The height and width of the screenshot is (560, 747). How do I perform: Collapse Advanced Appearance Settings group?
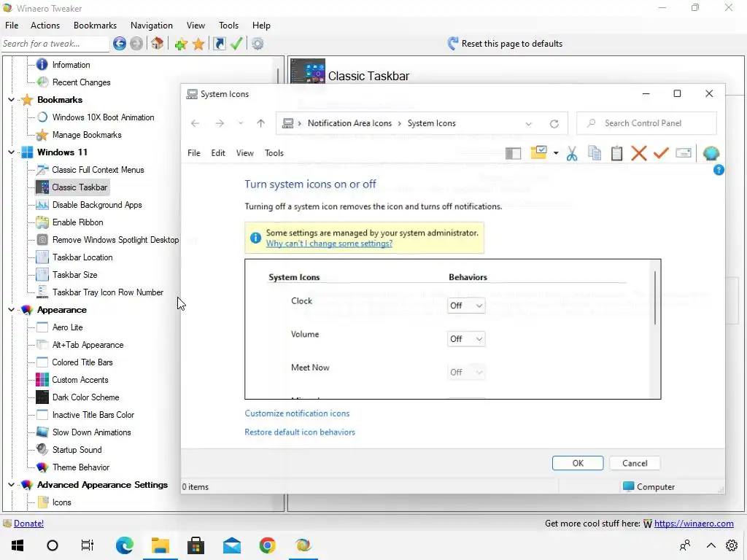[11, 485]
